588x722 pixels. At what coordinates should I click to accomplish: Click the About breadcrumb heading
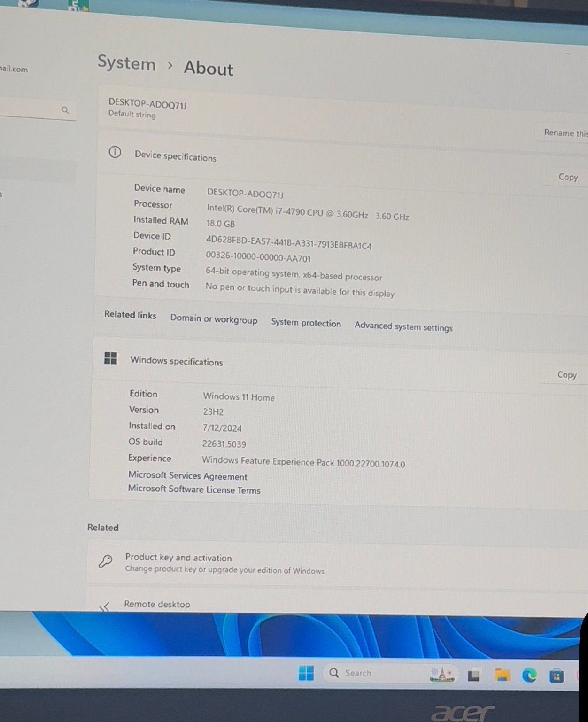pos(209,68)
